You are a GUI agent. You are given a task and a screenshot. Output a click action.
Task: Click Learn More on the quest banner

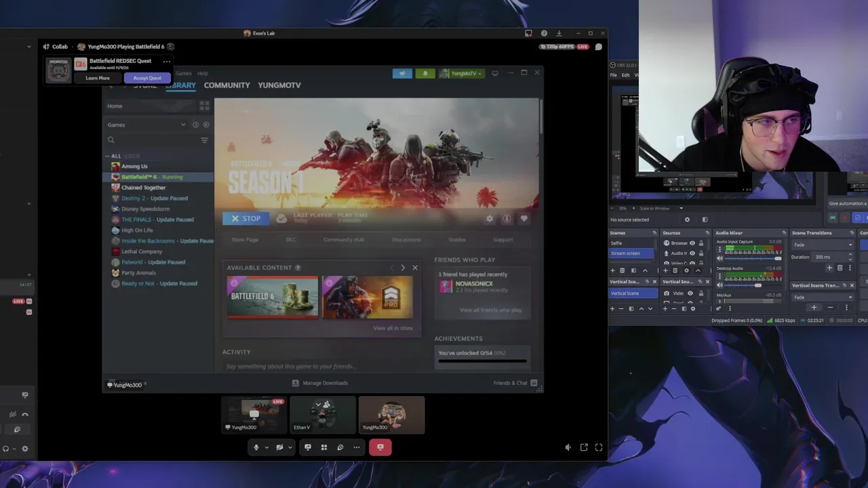click(98, 78)
